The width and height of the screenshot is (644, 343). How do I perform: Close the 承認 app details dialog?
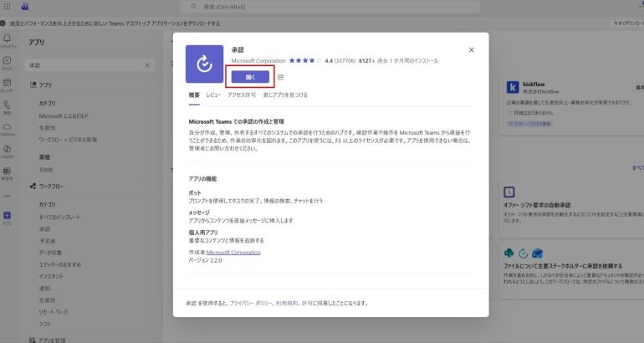click(472, 50)
